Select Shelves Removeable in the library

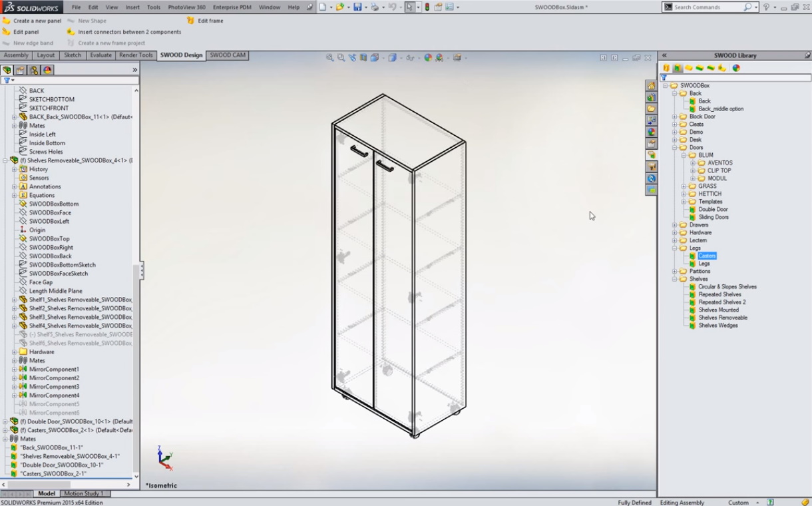click(722, 318)
